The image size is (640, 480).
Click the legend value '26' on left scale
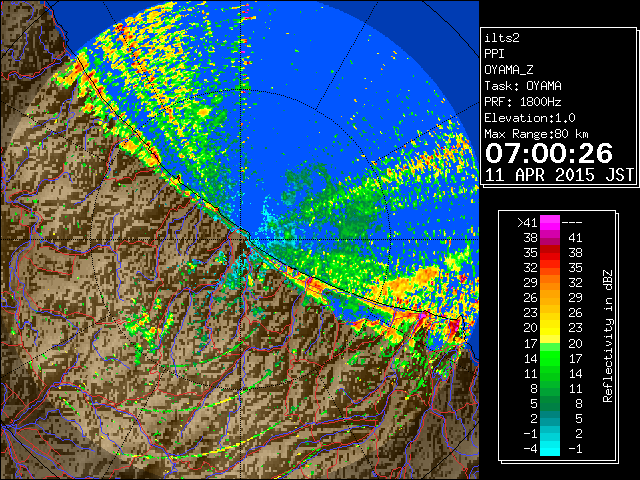point(531,298)
